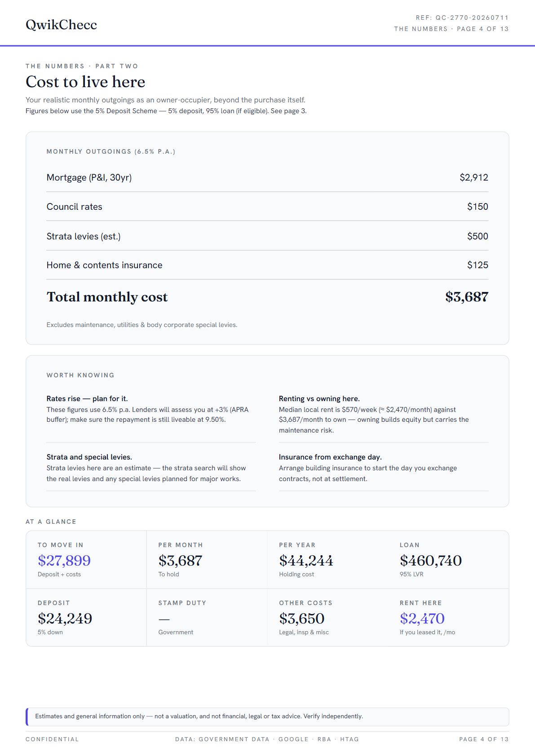Viewport: 535px width, 756px height.
Task: Select the council rates value $150
Action: [x=478, y=207]
